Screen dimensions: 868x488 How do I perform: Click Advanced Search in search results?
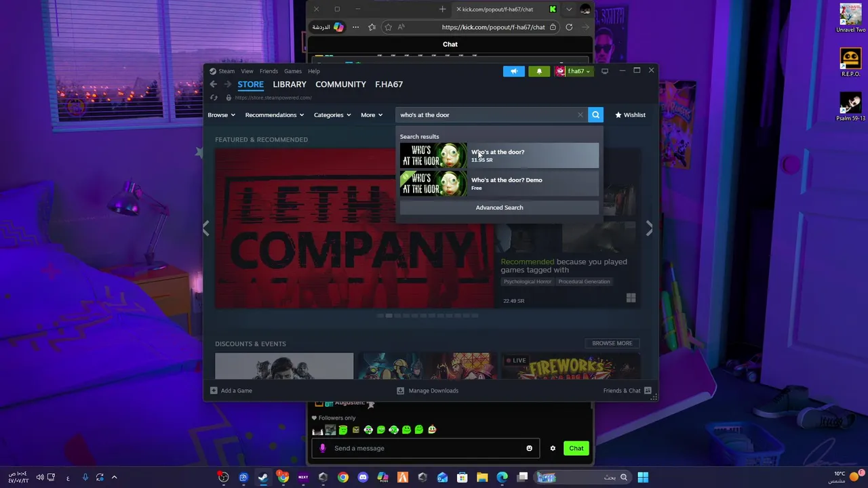click(499, 207)
